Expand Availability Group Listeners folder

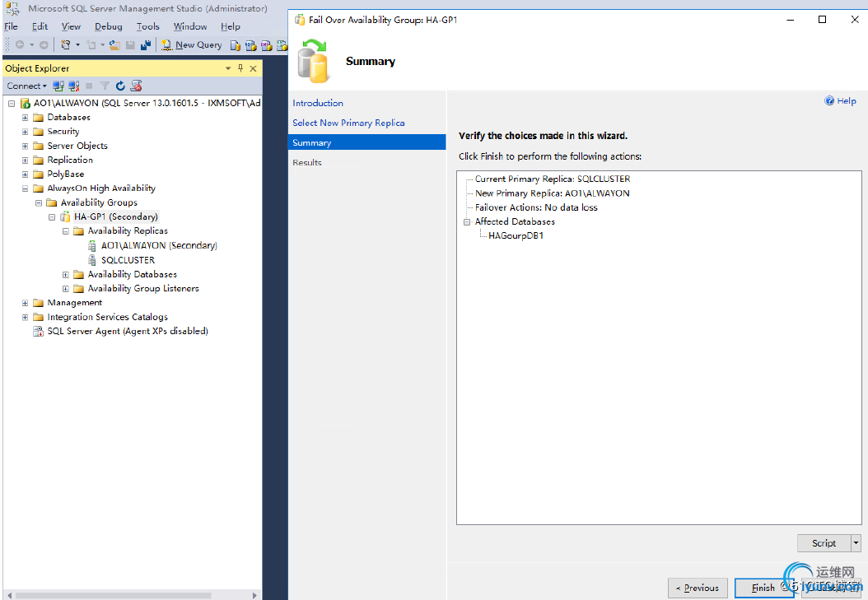tap(66, 289)
